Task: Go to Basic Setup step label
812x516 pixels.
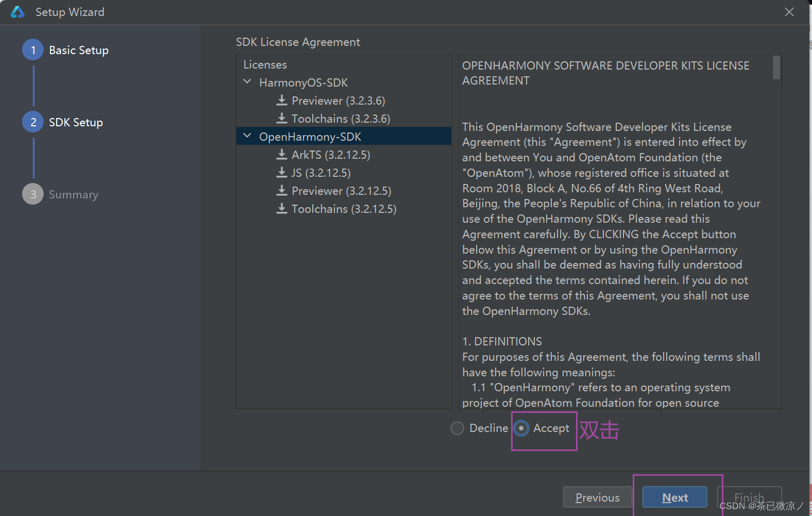Action: [x=79, y=50]
